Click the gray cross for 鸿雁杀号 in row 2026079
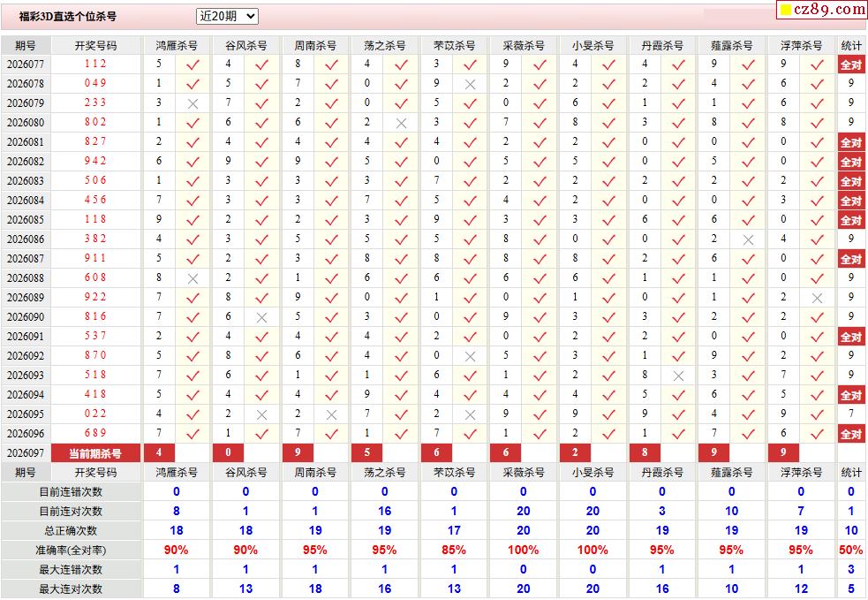The image size is (868, 600). [x=192, y=103]
